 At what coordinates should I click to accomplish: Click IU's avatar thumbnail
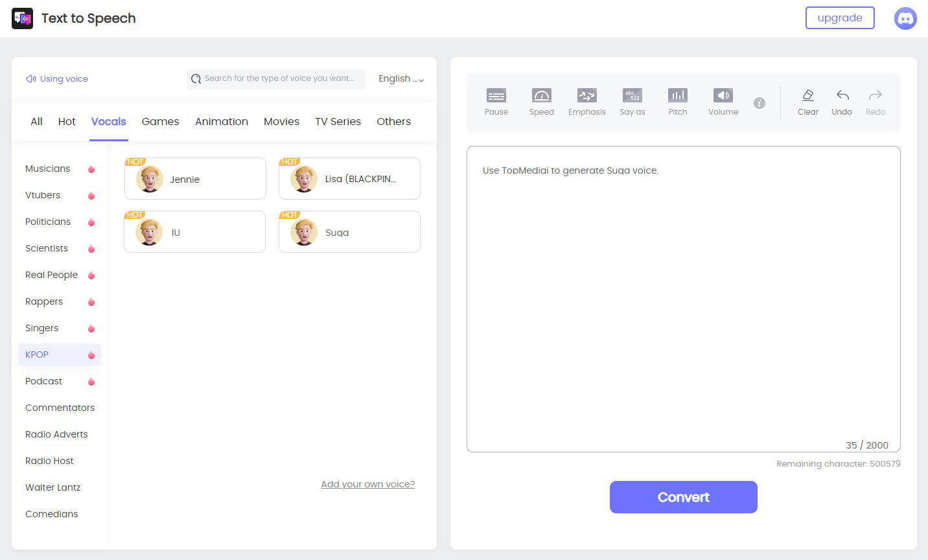coord(149,232)
